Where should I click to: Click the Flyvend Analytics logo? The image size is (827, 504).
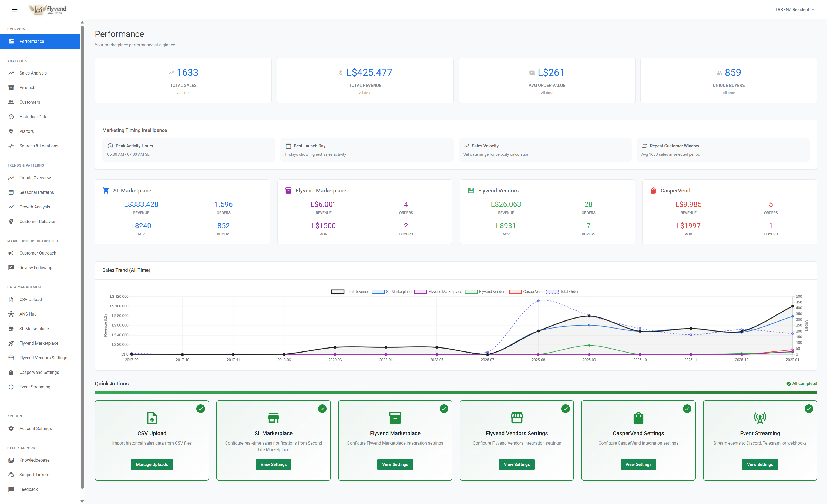(48, 9)
